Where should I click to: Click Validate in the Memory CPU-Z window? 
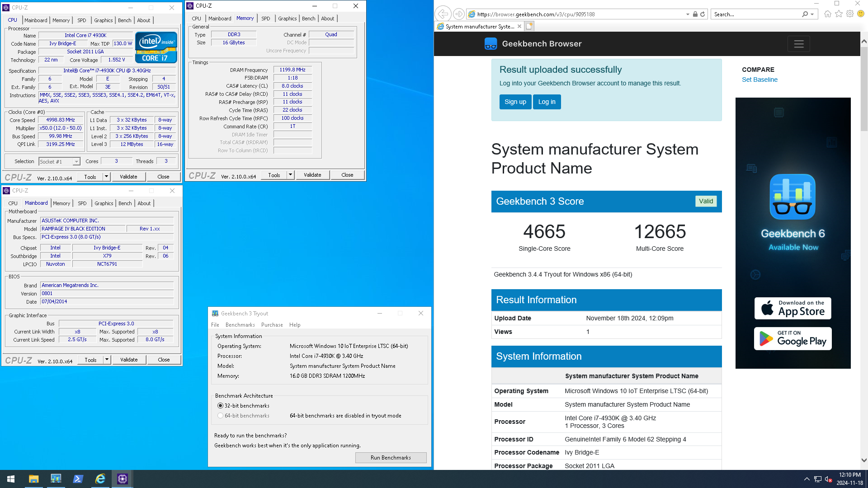point(312,175)
